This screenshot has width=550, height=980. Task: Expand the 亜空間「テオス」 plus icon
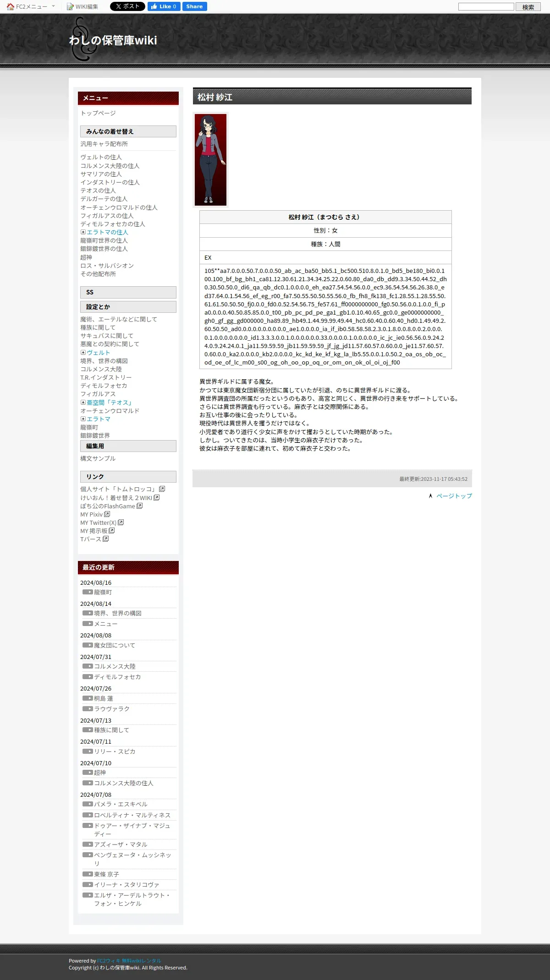coord(83,403)
